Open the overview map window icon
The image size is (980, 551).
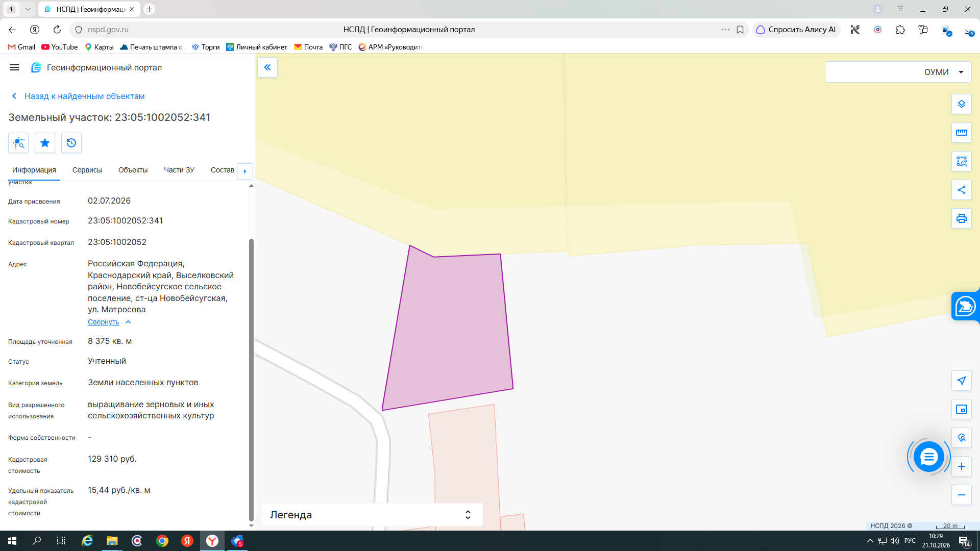tap(962, 409)
